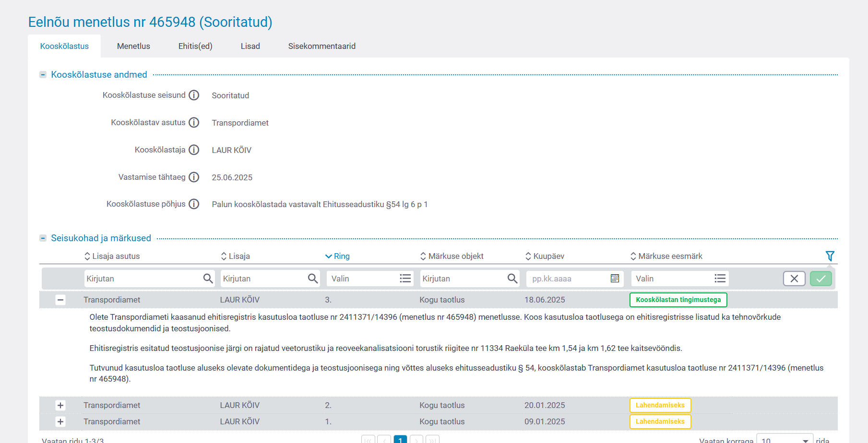Image resolution: width=868 pixels, height=443 pixels.
Task: Search icon in Märkuse objekt filter
Action: pos(512,279)
